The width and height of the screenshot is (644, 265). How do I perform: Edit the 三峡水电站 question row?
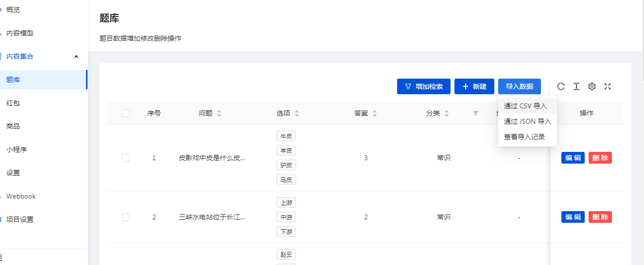coord(573,217)
